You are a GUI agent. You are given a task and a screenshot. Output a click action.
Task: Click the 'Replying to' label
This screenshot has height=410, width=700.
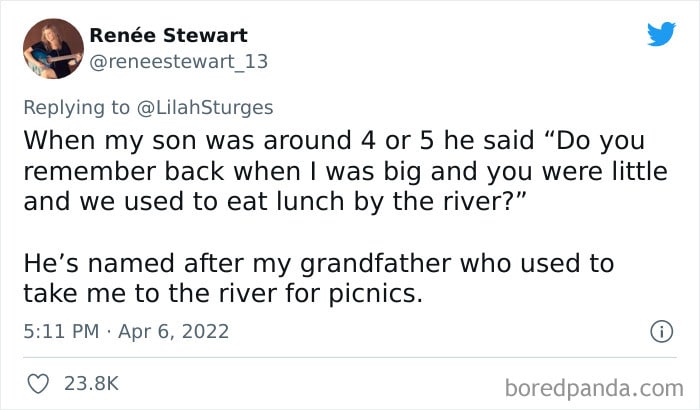point(76,108)
